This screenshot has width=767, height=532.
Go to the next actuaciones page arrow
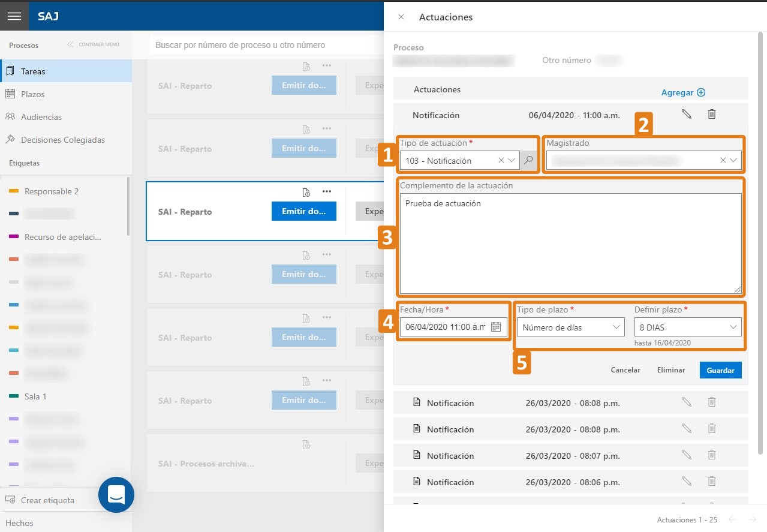point(752,519)
